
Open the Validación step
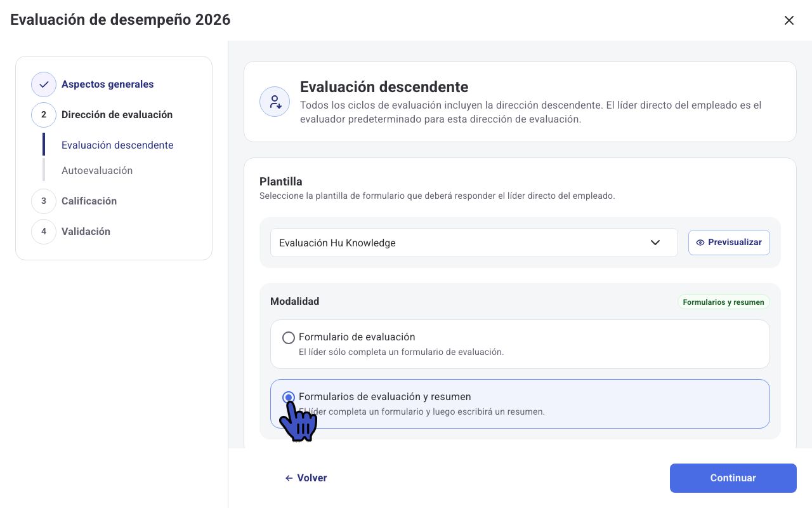pyautogui.click(x=86, y=232)
